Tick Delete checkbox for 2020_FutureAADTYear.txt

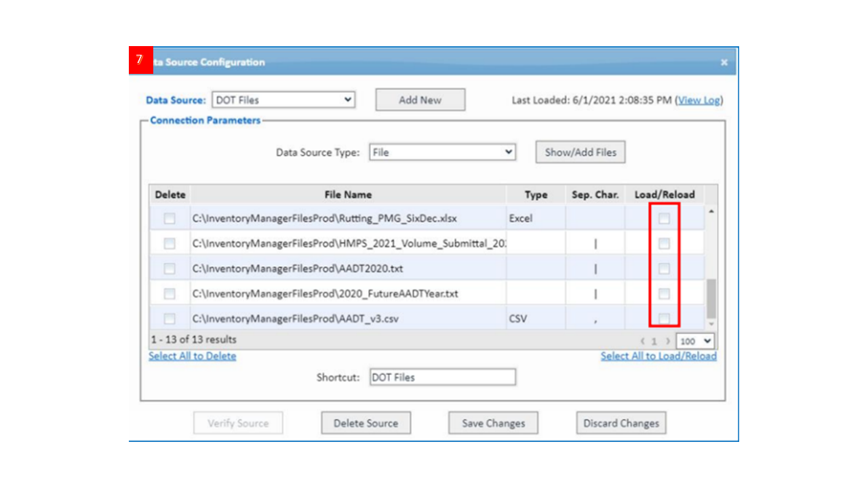click(170, 293)
